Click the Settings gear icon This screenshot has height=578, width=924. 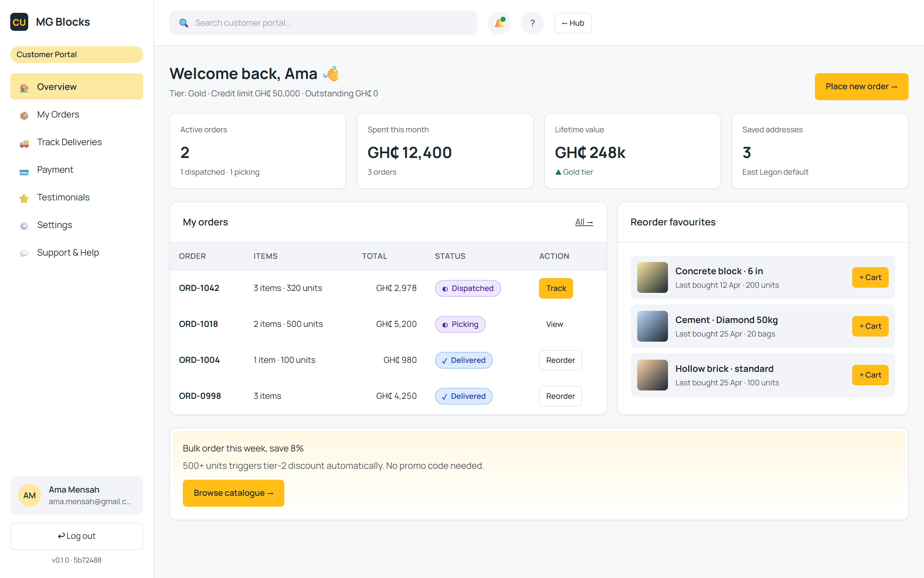point(24,225)
